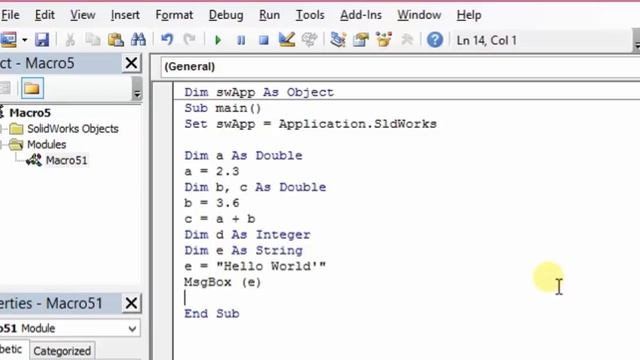Open the File menu
The height and width of the screenshot is (360, 640).
click(10, 15)
